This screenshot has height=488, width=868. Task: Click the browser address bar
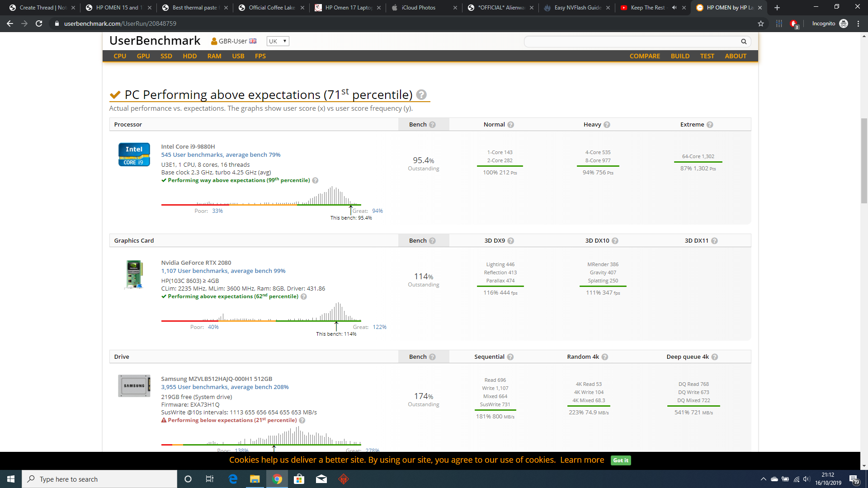click(402, 23)
